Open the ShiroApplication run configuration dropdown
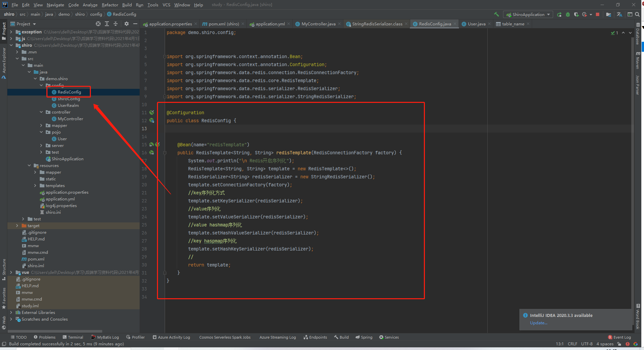644x350 pixels. click(x=528, y=14)
